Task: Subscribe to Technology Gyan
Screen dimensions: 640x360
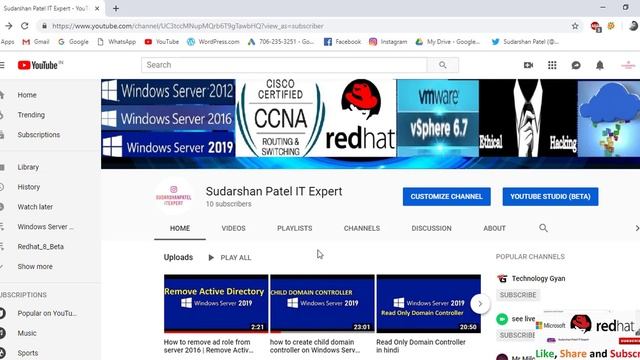Action: pos(518,295)
